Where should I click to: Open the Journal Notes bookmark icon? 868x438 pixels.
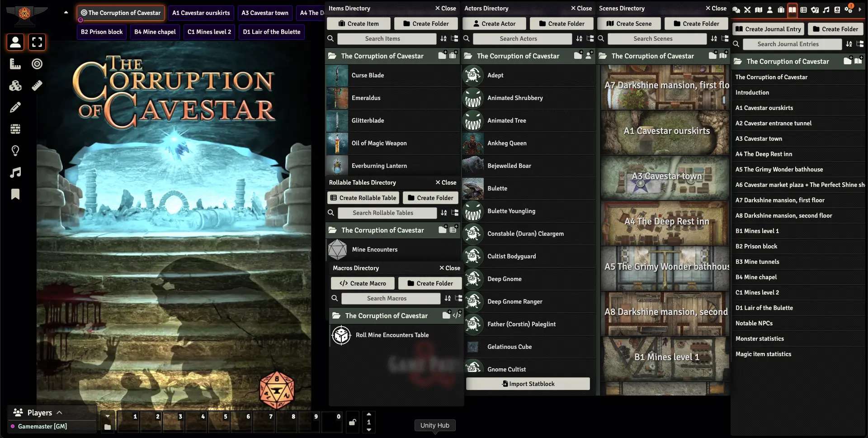[x=15, y=194]
